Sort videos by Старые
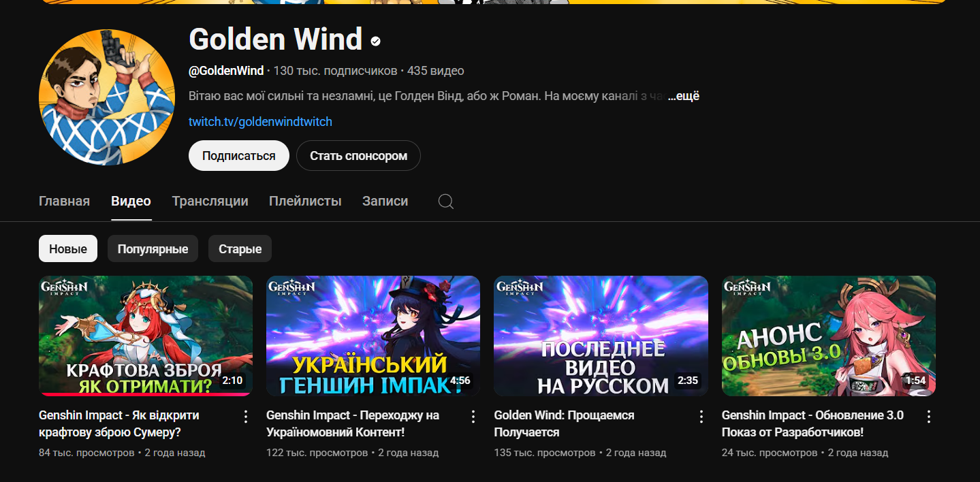 240,249
